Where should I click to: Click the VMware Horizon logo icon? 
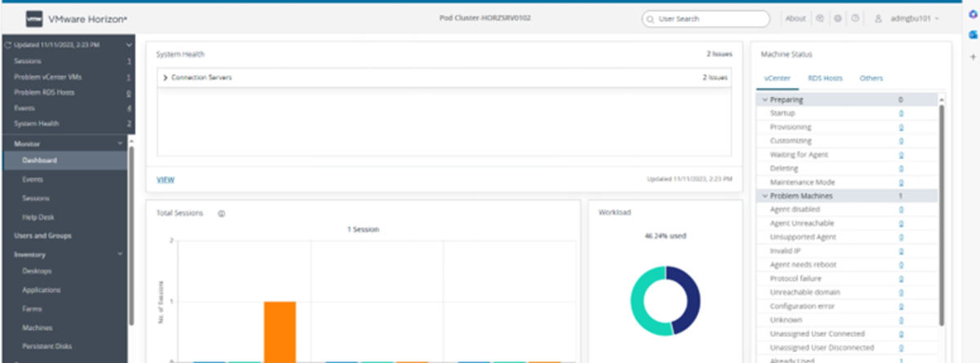34,18
